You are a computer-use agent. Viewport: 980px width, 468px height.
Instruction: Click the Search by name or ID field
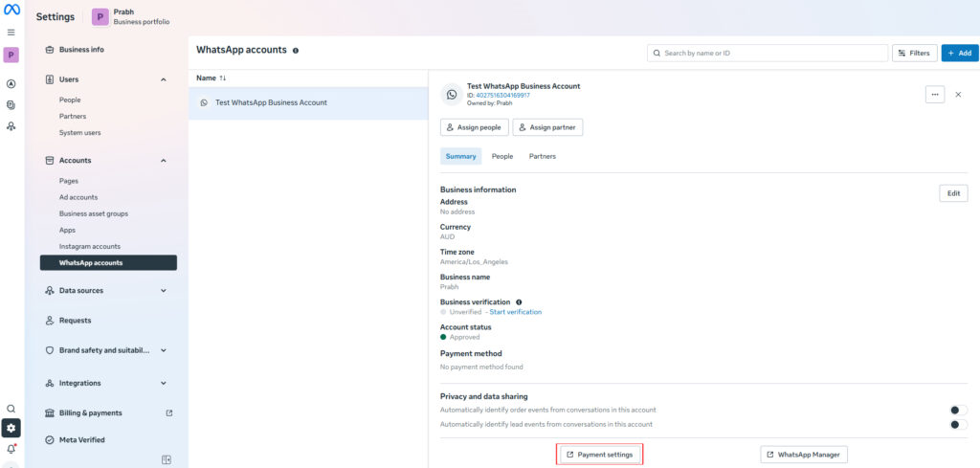tap(768, 53)
